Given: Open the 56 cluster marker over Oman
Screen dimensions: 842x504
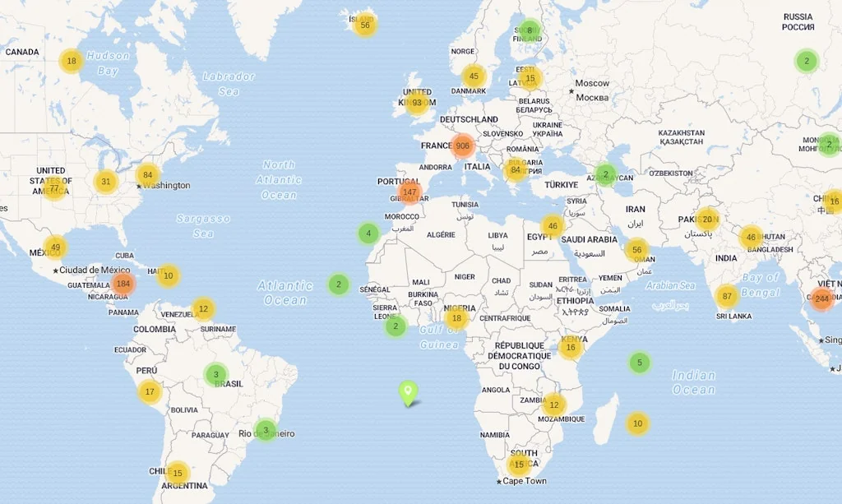Looking at the screenshot, I should (x=636, y=248).
